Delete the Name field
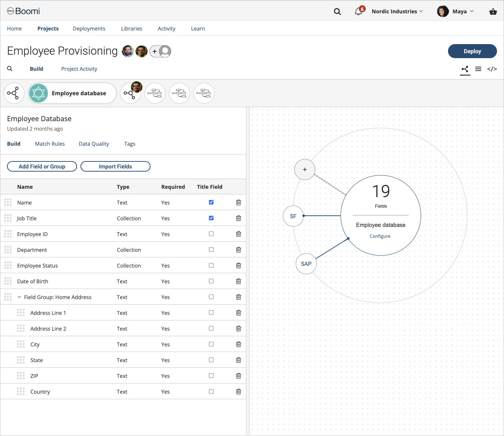The height and width of the screenshot is (436, 504). [x=239, y=202]
